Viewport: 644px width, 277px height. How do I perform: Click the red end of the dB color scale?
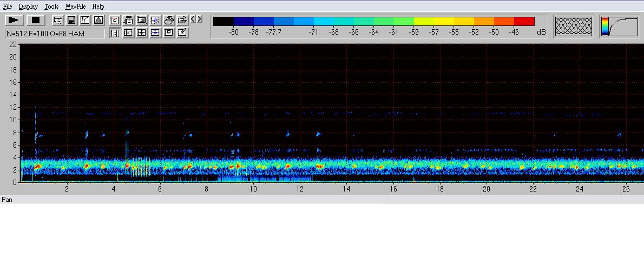click(x=524, y=21)
